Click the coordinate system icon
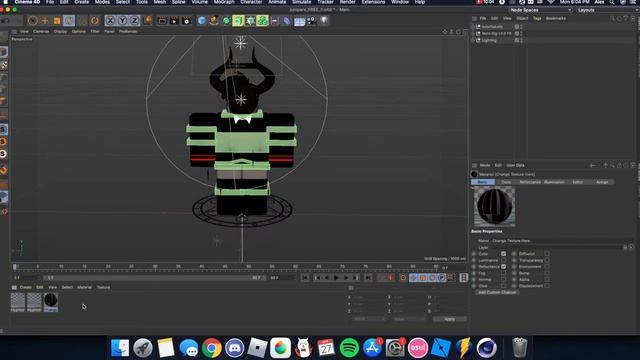The width and height of the screenshot is (640, 360). pos(147,20)
